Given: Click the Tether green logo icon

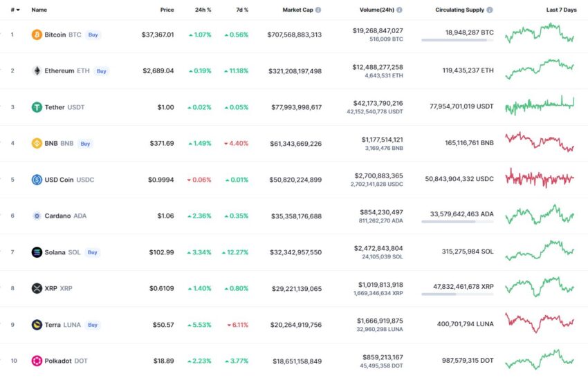Looking at the screenshot, I should pos(37,107).
